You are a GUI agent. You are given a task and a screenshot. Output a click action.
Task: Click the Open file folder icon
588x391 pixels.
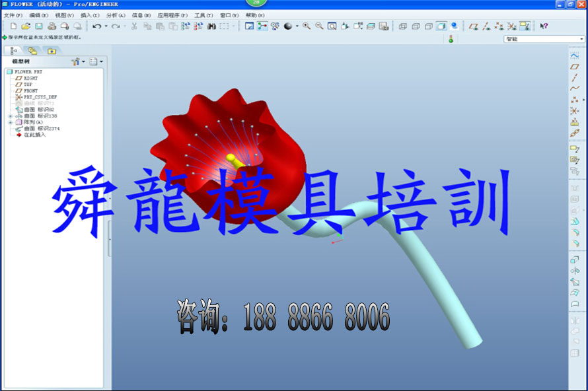[x=26, y=26]
